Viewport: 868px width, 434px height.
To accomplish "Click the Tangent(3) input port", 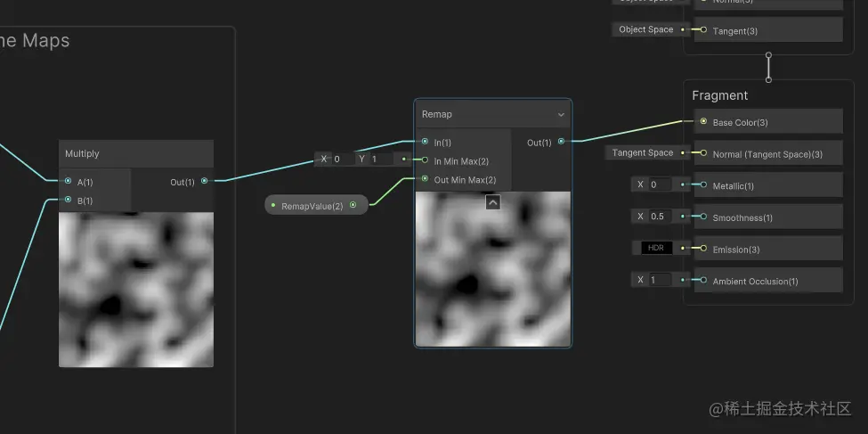I will pos(703,29).
